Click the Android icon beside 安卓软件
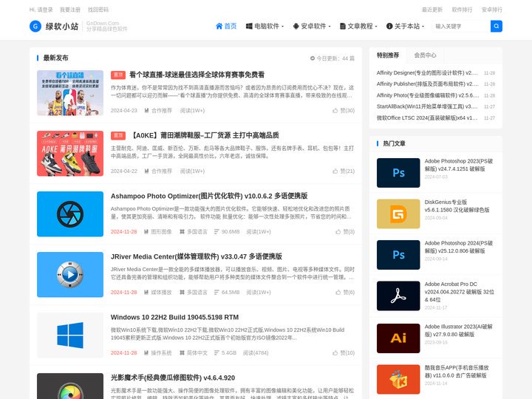This screenshot has height=399, width=532. point(296,26)
